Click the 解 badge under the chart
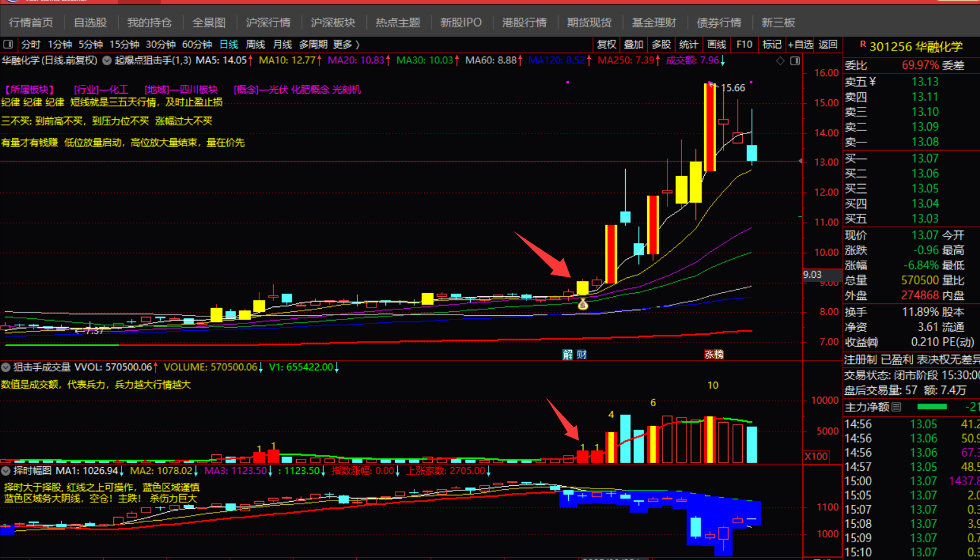 click(x=568, y=354)
